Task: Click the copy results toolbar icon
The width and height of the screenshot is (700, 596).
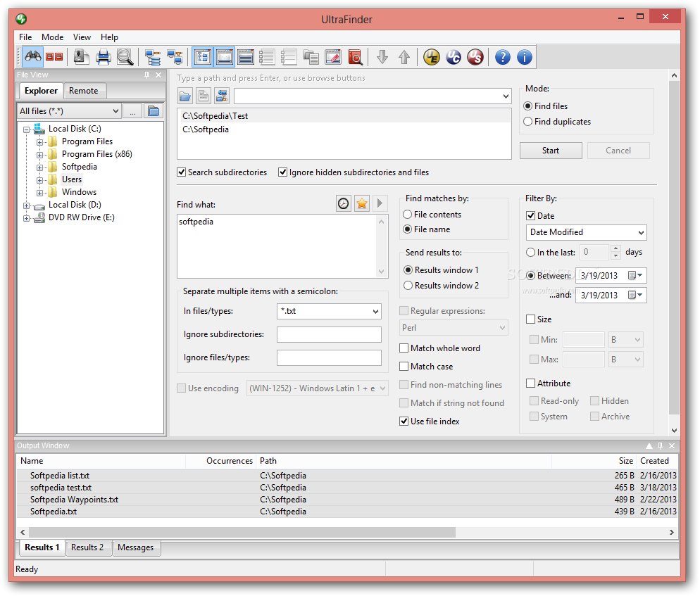Action: point(311,57)
